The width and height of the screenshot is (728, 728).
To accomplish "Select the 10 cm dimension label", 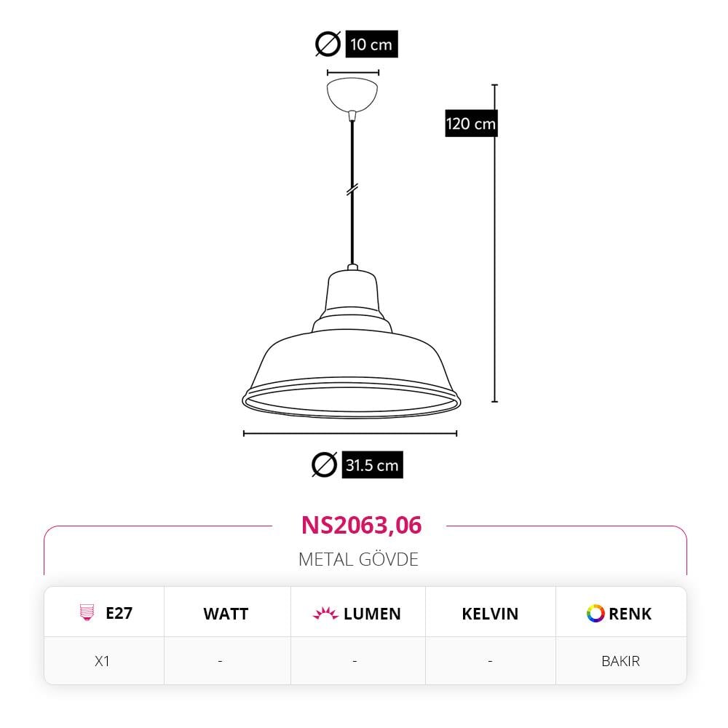I will click(x=371, y=44).
